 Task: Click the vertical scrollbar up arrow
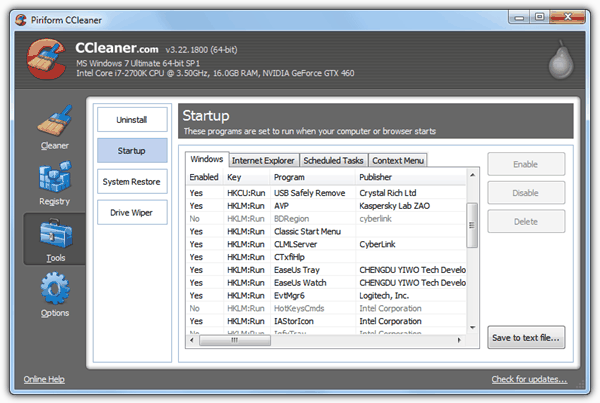473,175
